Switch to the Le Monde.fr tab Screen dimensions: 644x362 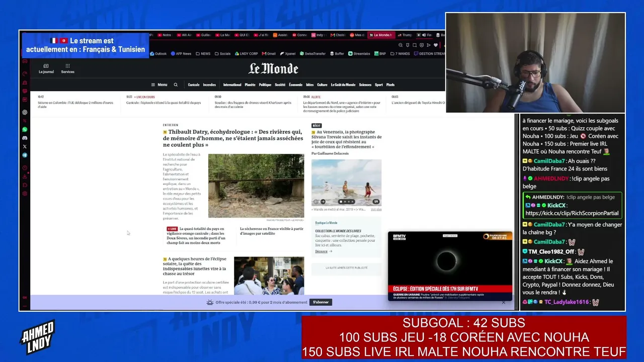point(380,35)
